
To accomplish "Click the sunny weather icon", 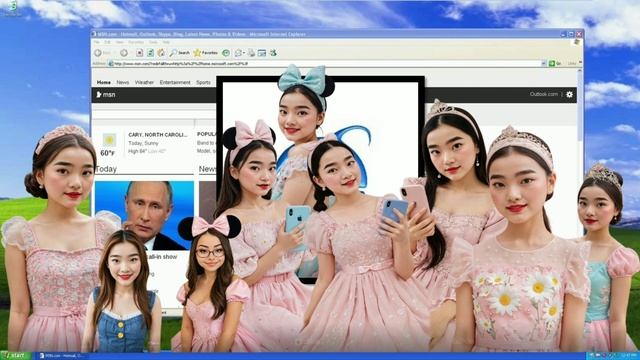I will click(109, 140).
